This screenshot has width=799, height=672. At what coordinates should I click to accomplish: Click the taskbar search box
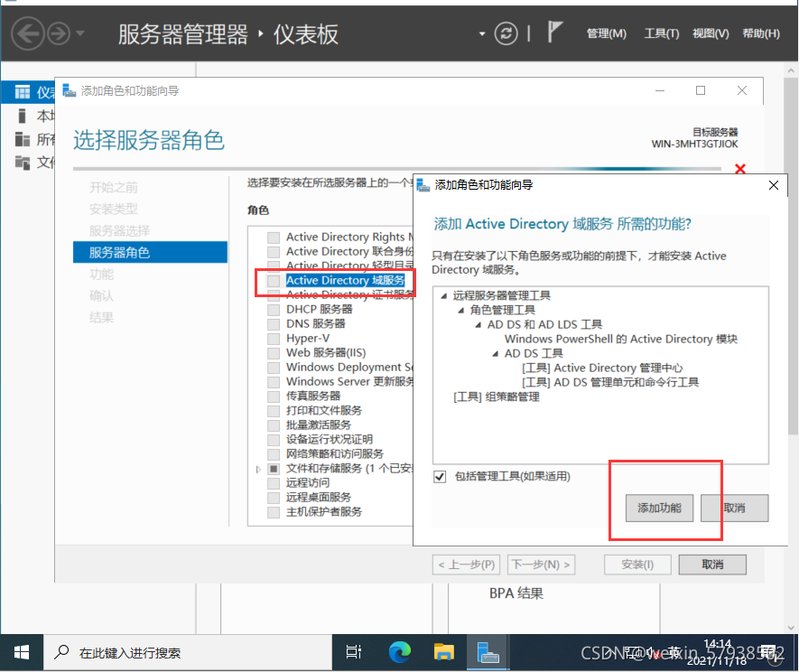188,652
